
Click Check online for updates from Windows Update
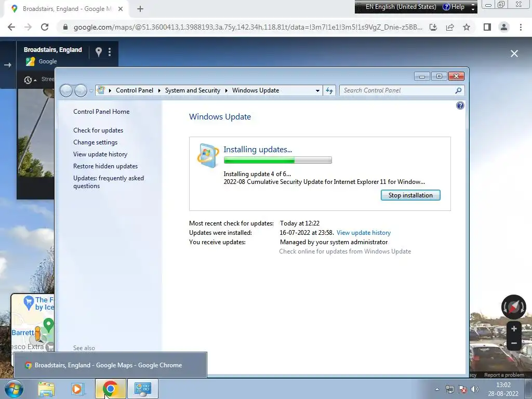(345, 251)
